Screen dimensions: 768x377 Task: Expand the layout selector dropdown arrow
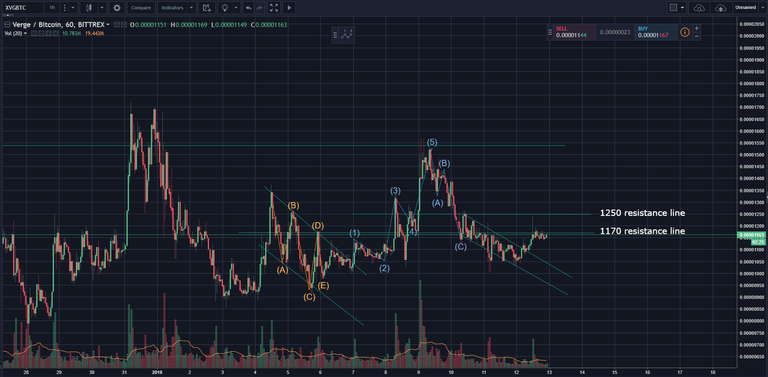point(682,8)
